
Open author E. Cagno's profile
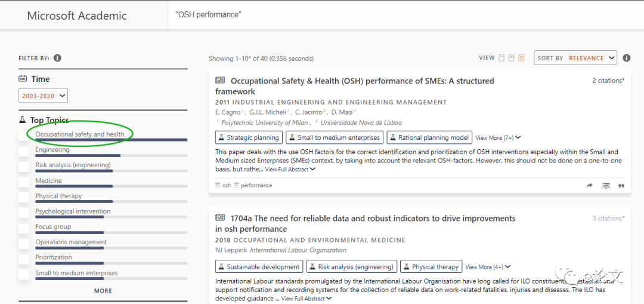coord(228,112)
